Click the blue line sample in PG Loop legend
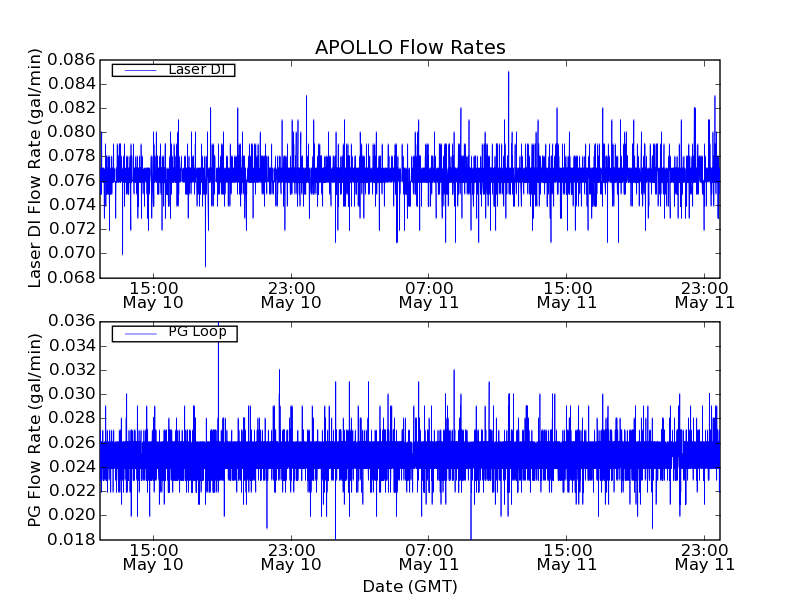The height and width of the screenshot is (600, 800). pyautogui.click(x=139, y=333)
